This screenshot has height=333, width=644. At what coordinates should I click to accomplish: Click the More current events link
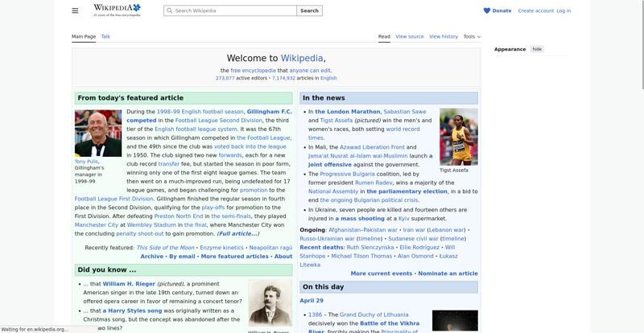click(381, 273)
